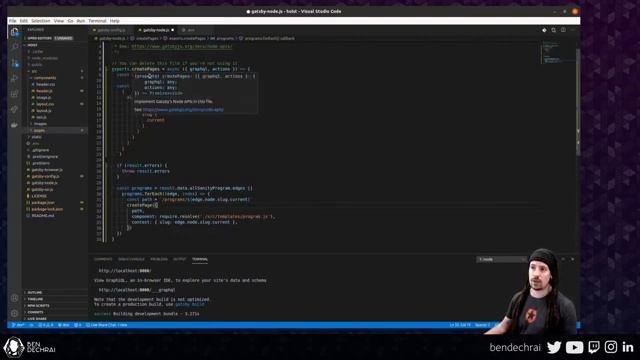Open the Terminal menu
The height and width of the screenshot is (360, 640).
[x=97, y=21]
